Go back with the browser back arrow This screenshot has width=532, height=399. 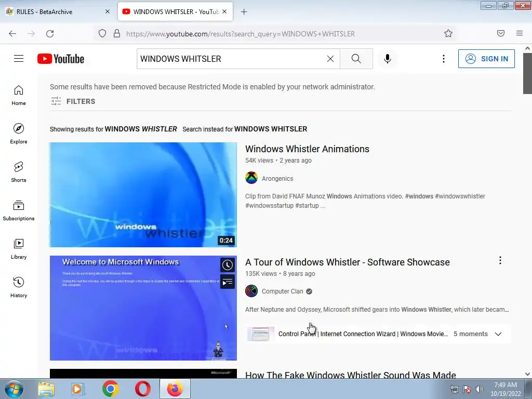point(12,34)
